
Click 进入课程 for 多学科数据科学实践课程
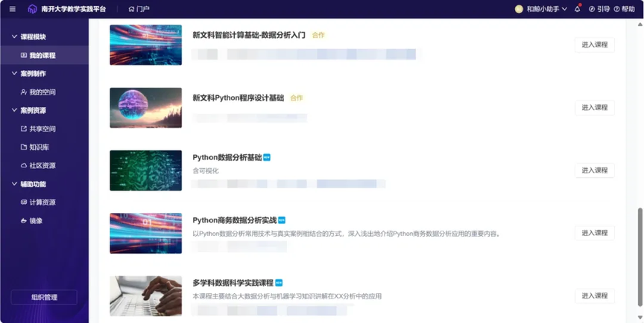[x=594, y=295]
